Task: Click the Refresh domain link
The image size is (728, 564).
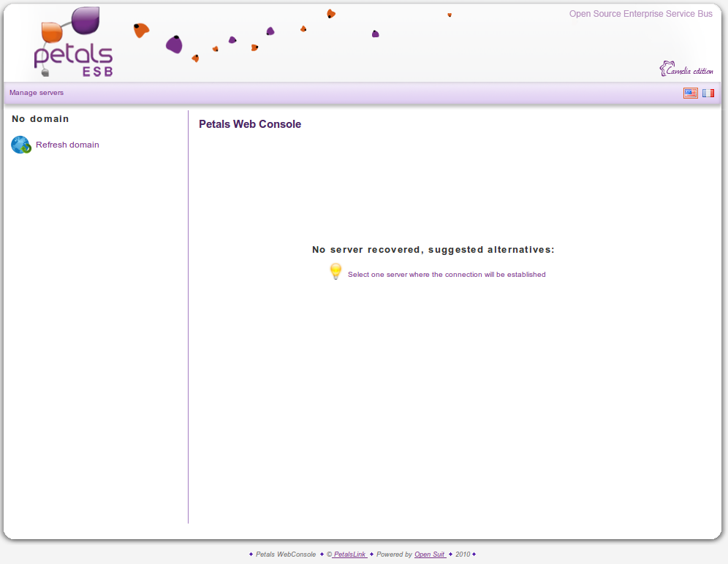Action: point(67,145)
